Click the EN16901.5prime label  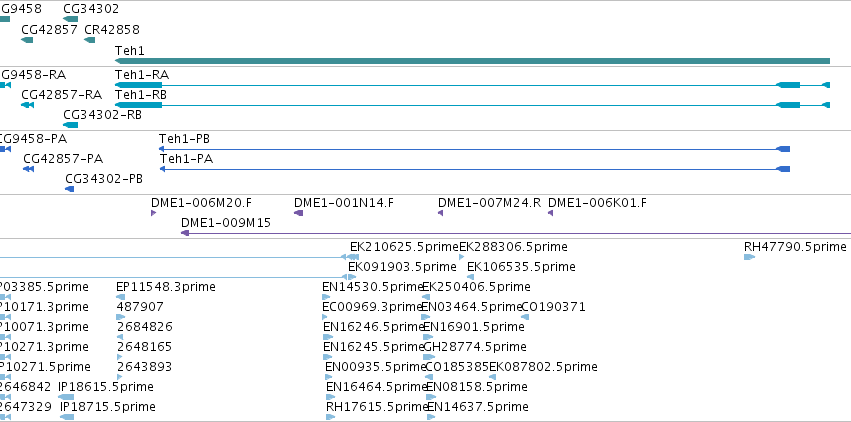(473, 327)
